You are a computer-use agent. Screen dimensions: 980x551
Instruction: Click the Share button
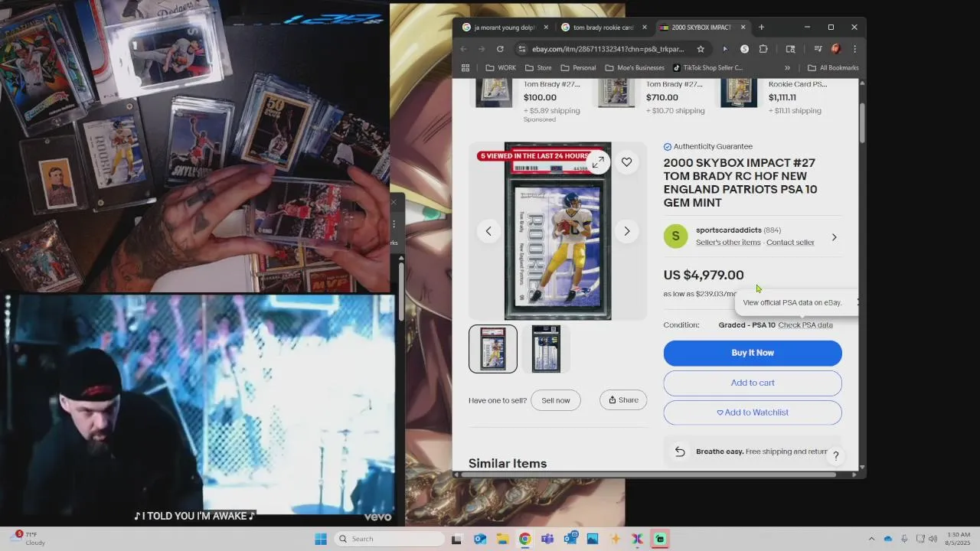623,400
